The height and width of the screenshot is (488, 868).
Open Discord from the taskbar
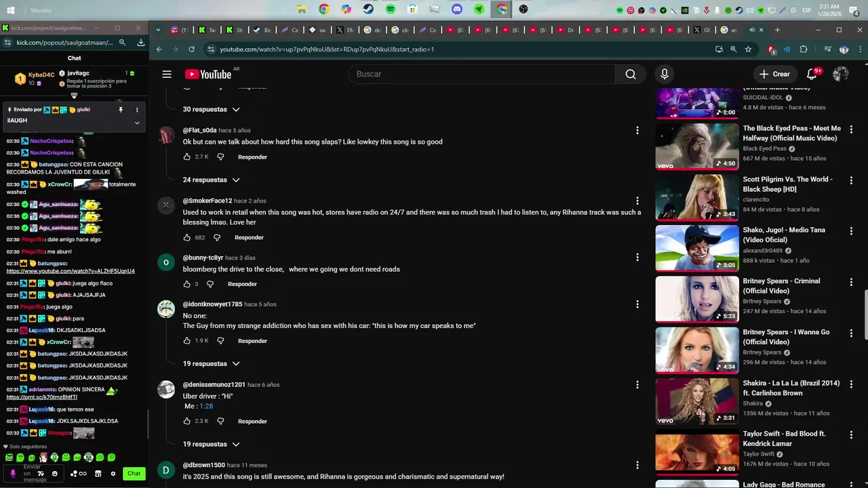(457, 9)
